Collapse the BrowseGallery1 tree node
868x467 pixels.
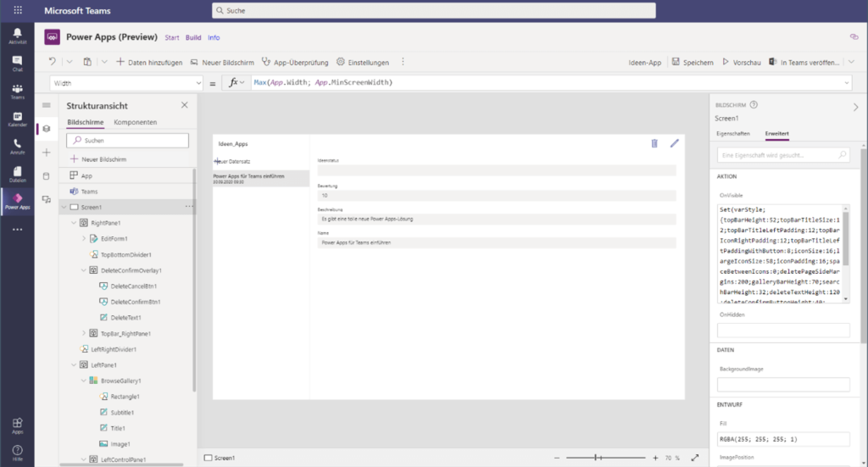(x=84, y=381)
